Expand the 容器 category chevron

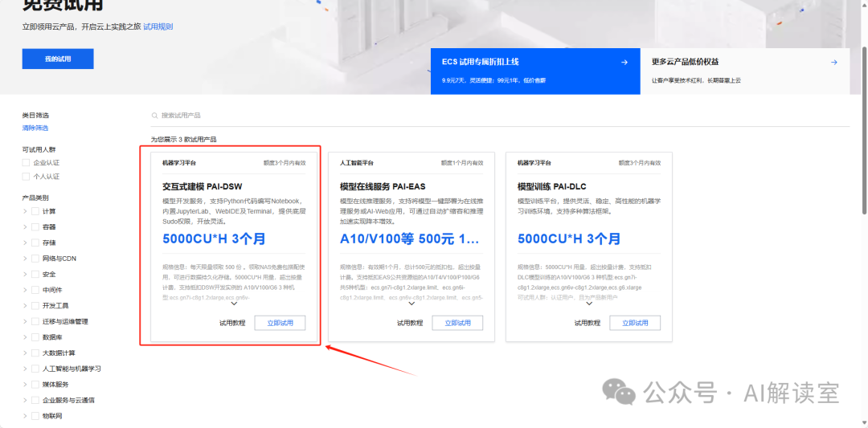[x=25, y=226]
